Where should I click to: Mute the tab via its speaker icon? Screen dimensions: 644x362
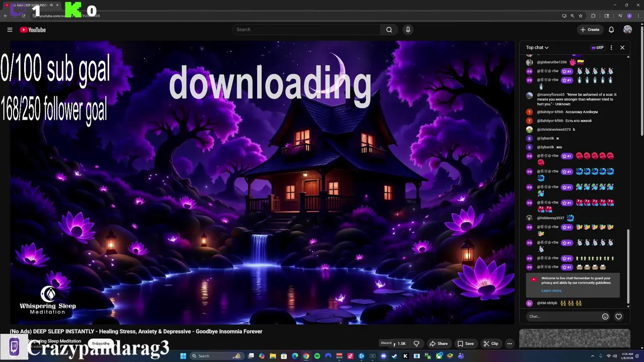point(51,5)
